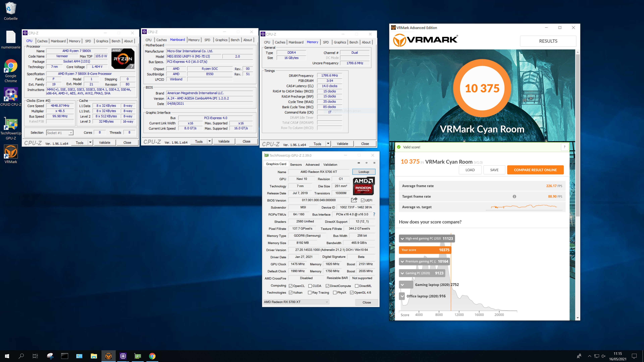The width and height of the screenshot is (644, 362).
Task: Open taskbar search magnifier
Action: (x=21, y=356)
